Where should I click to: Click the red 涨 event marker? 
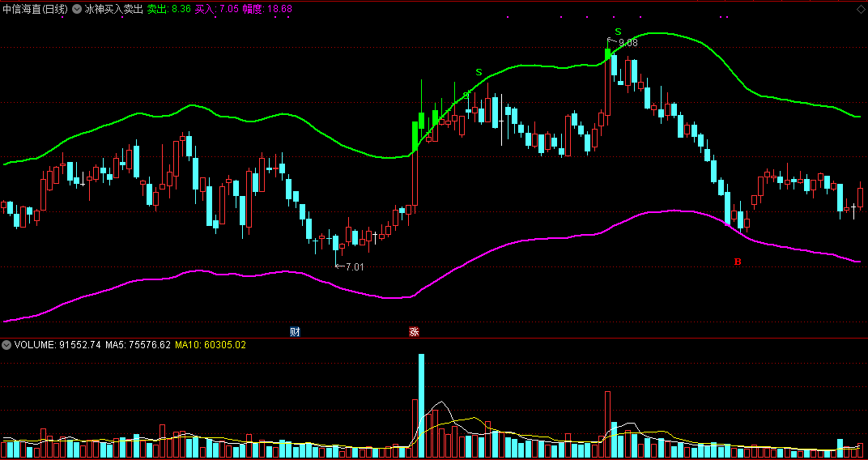pos(414,332)
